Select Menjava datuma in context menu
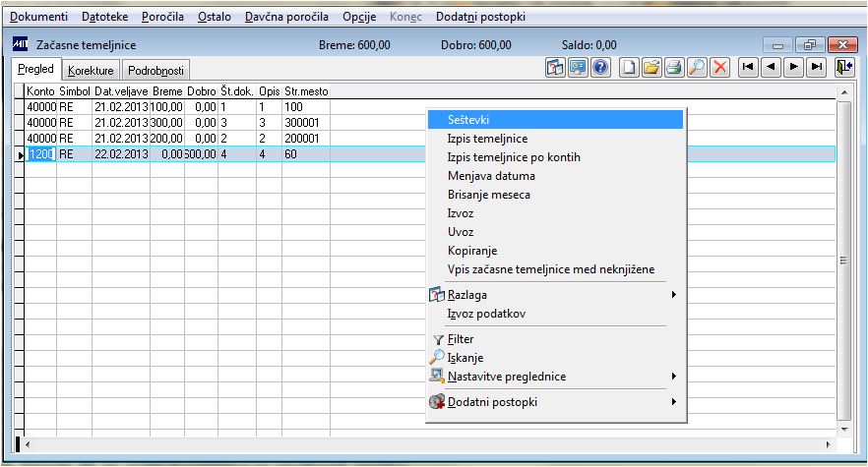 click(x=555, y=176)
